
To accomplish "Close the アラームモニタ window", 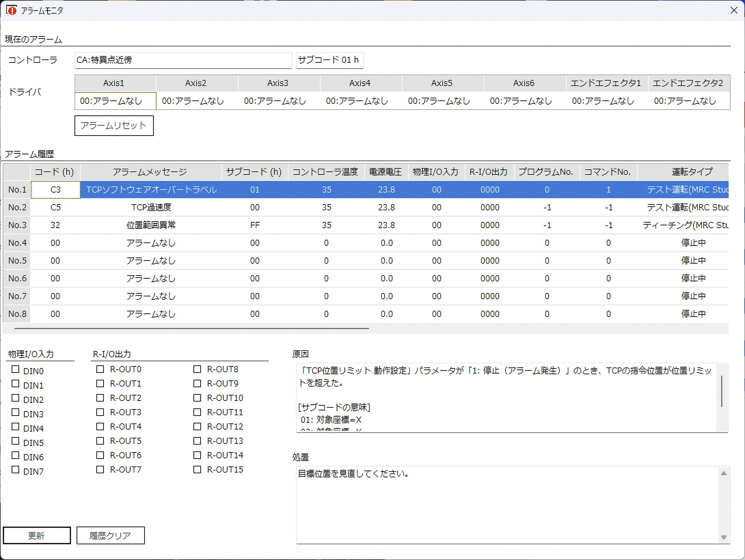I will click(734, 11).
